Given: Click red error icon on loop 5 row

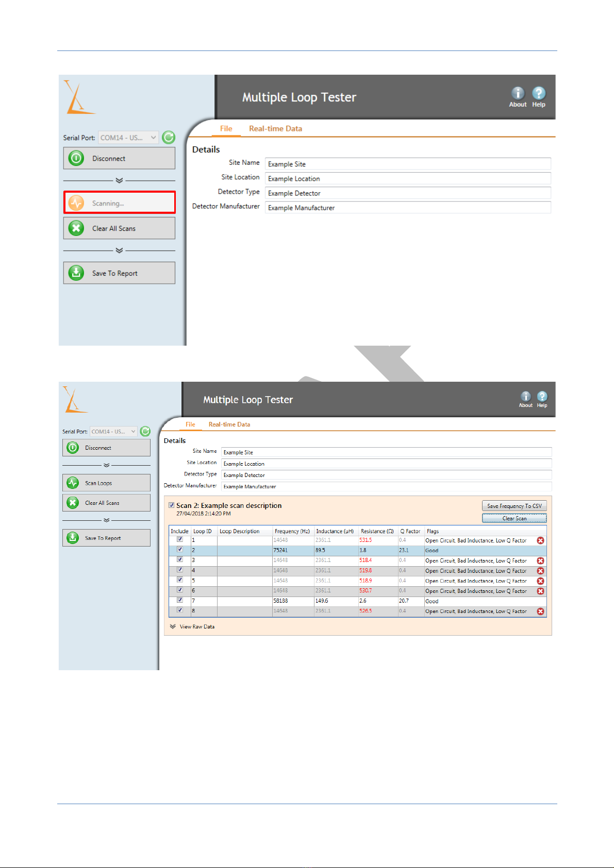Looking at the screenshot, I should (540, 581).
